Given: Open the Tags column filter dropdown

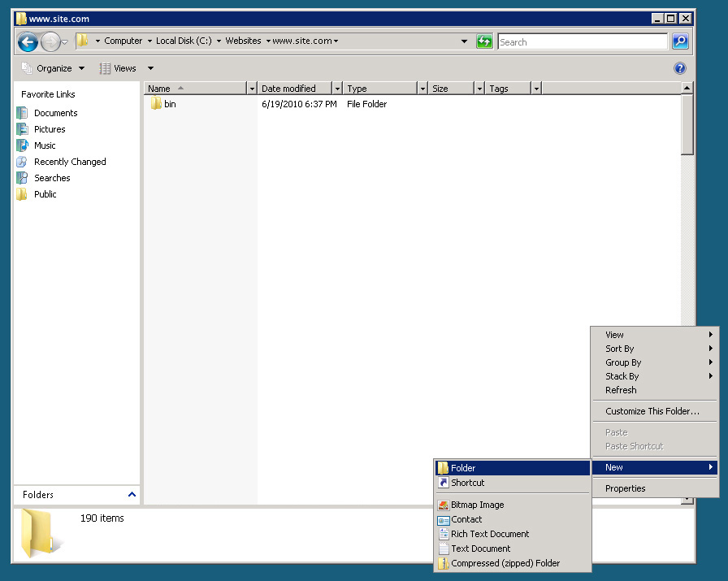Looking at the screenshot, I should [536, 89].
